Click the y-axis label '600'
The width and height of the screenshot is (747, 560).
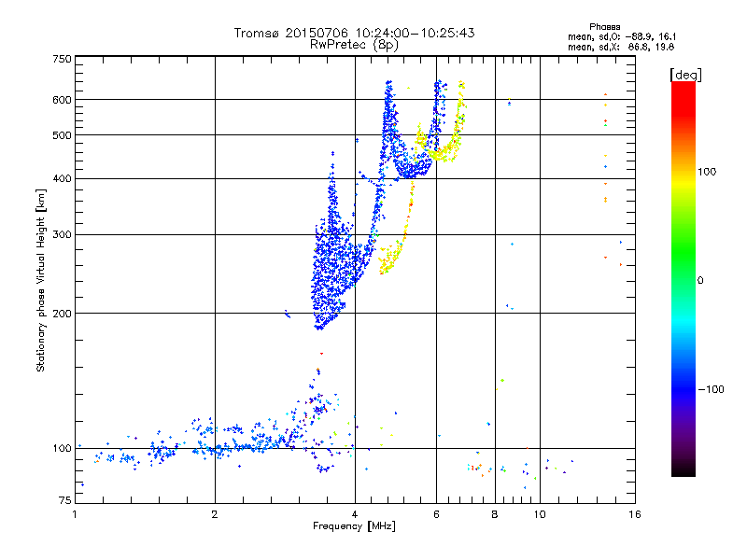pyautogui.click(x=62, y=100)
